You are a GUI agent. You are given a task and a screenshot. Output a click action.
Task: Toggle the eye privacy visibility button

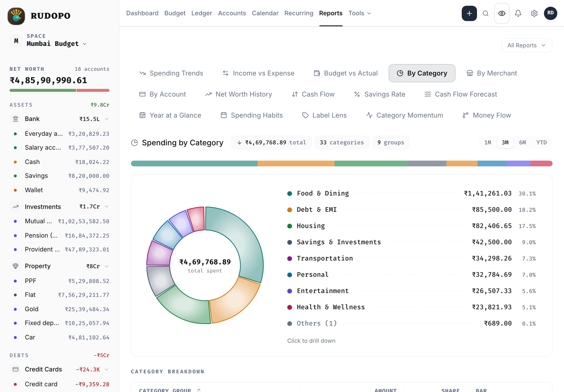pyautogui.click(x=502, y=13)
